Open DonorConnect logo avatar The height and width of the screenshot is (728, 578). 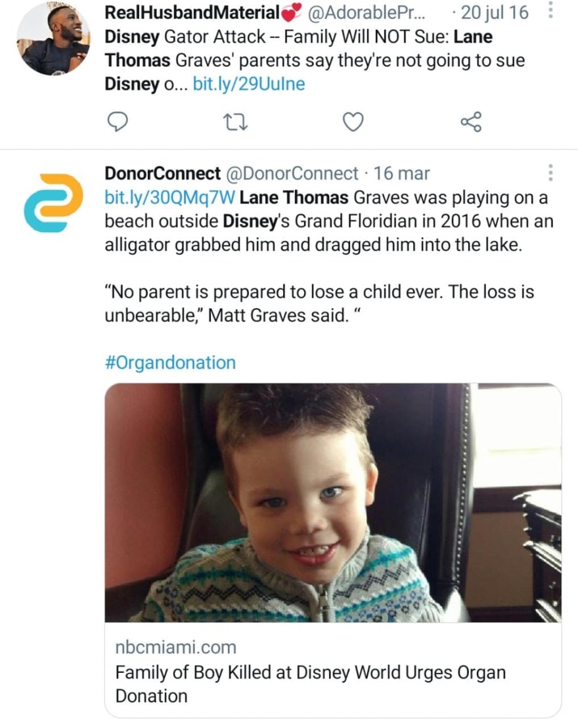tap(53, 202)
